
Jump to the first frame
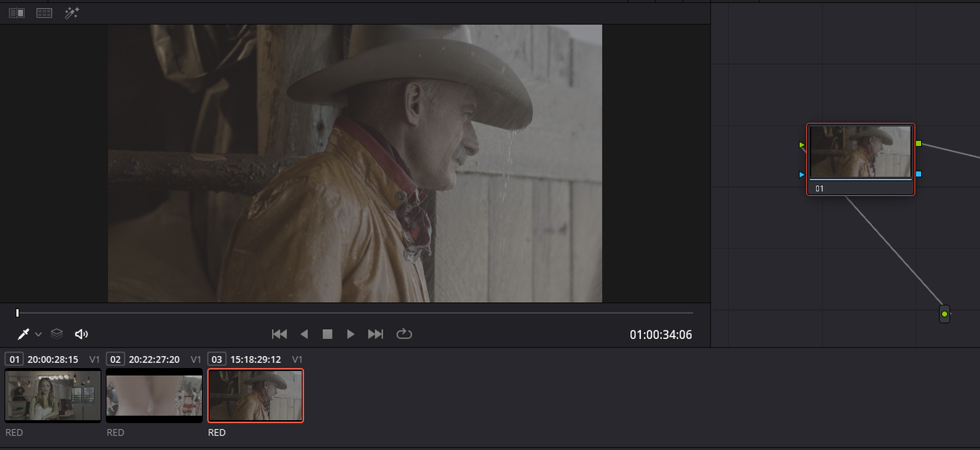click(x=279, y=334)
